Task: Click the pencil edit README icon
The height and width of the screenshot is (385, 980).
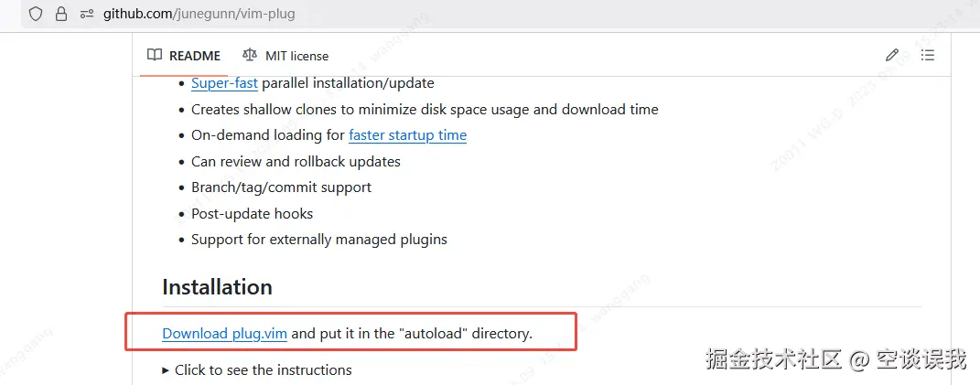Action: pyautogui.click(x=892, y=55)
